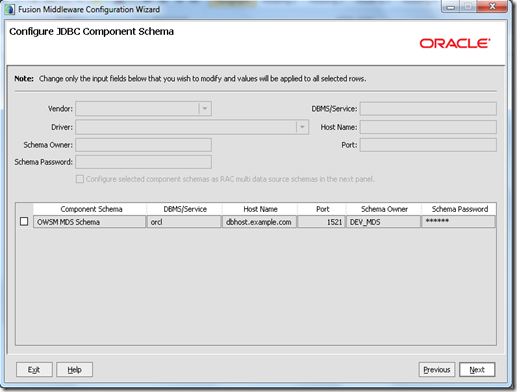517x392 pixels.
Task: Open Help for this wizard
Action: [74, 369]
